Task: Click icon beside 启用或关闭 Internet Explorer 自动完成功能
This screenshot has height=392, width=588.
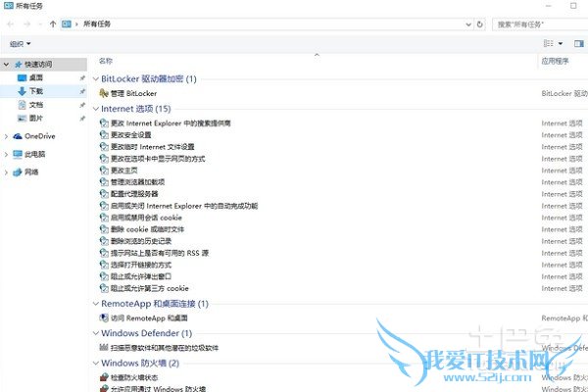Action: coord(104,206)
